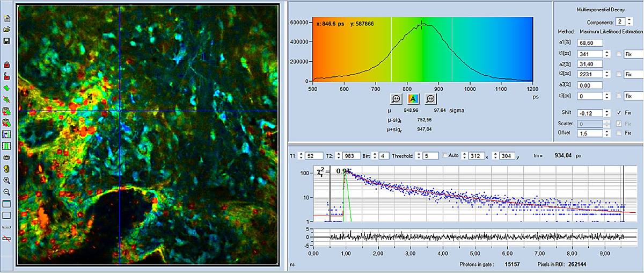Click the red padlock lock icon

(x=7, y=64)
